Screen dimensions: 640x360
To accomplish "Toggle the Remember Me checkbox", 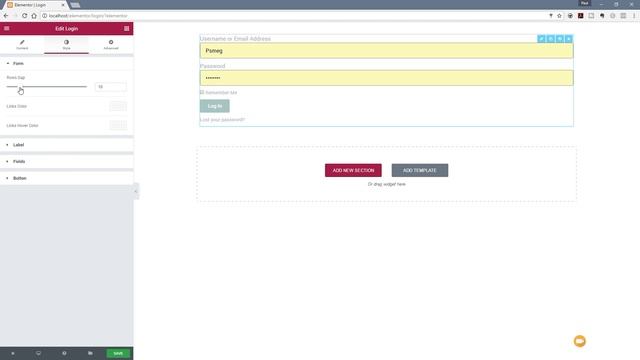I will click(x=202, y=92).
